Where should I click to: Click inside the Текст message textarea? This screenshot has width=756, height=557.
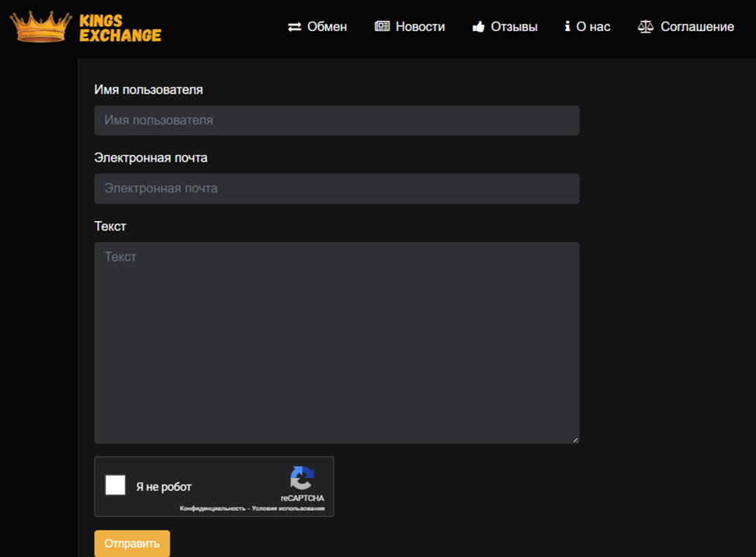(x=336, y=342)
